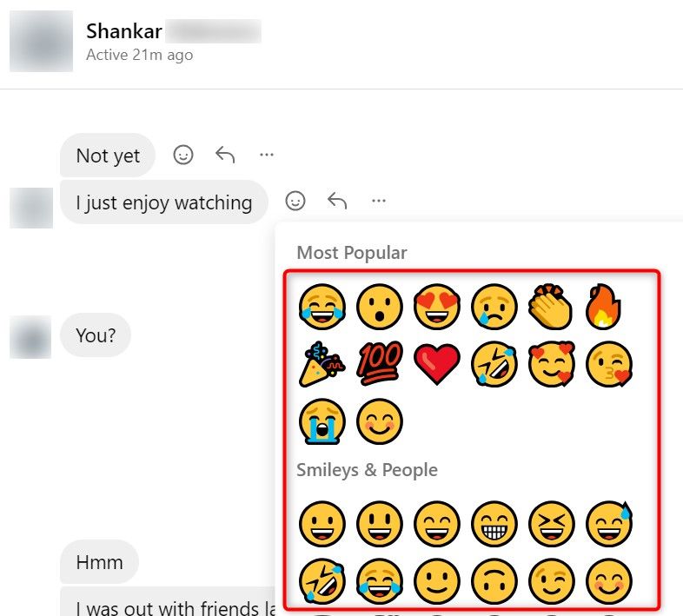Open more options beside "I just enjoy watching"
Image resolution: width=683 pixels, height=616 pixels.
379,201
